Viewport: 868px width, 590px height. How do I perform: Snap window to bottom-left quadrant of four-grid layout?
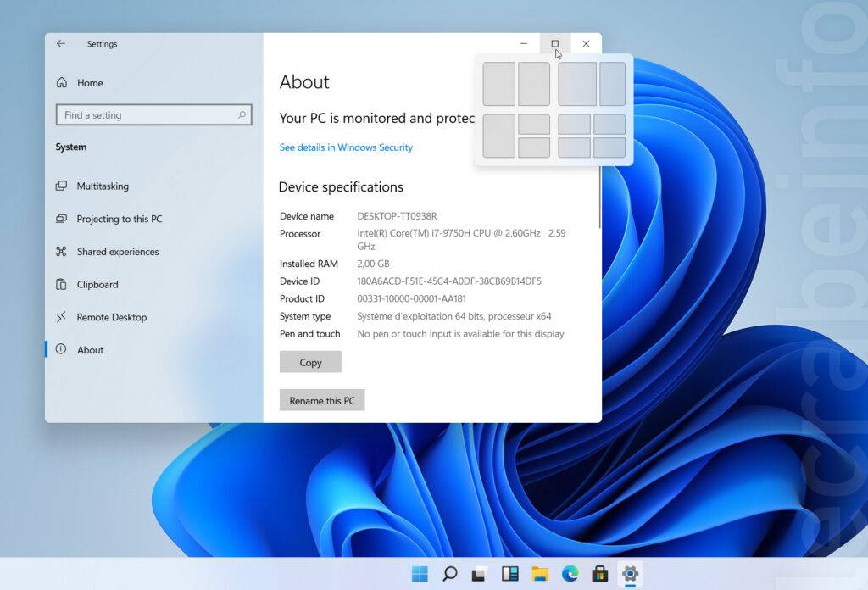(x=574, y=147)
